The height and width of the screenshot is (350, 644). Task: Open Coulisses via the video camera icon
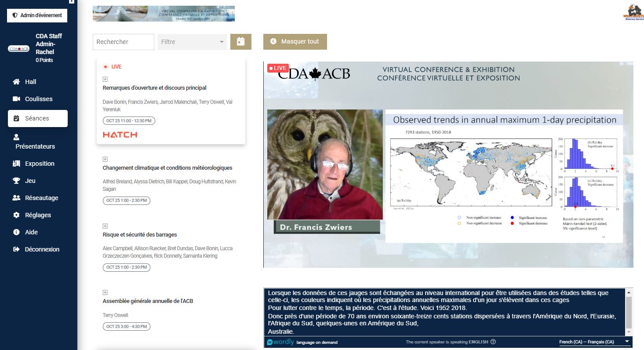pos(17,99)
